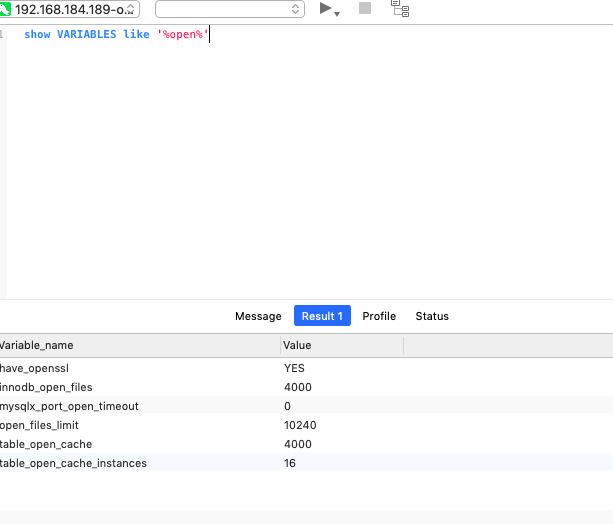Open the Status tab
613x524 pixels.
[432, 316]
